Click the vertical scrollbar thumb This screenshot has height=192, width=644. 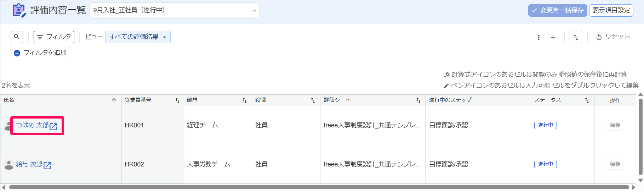640,137
